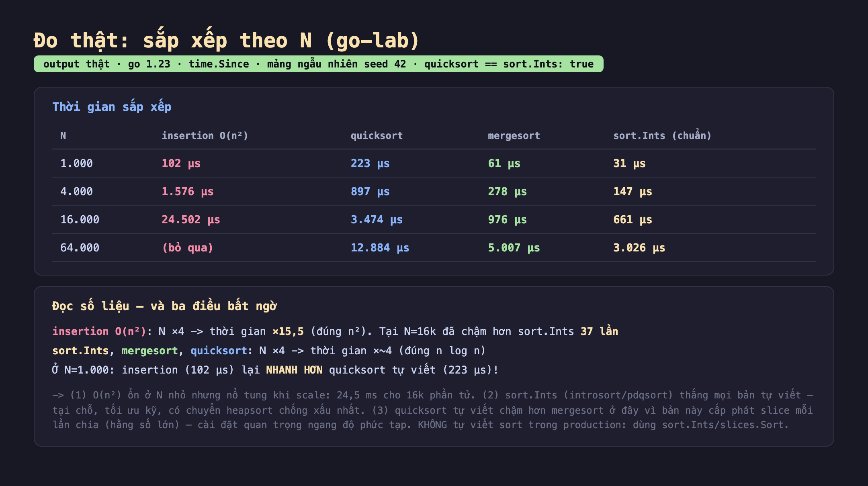Select the '4.000' row label
The image size is (868, 486).
(x=76, y=192)
